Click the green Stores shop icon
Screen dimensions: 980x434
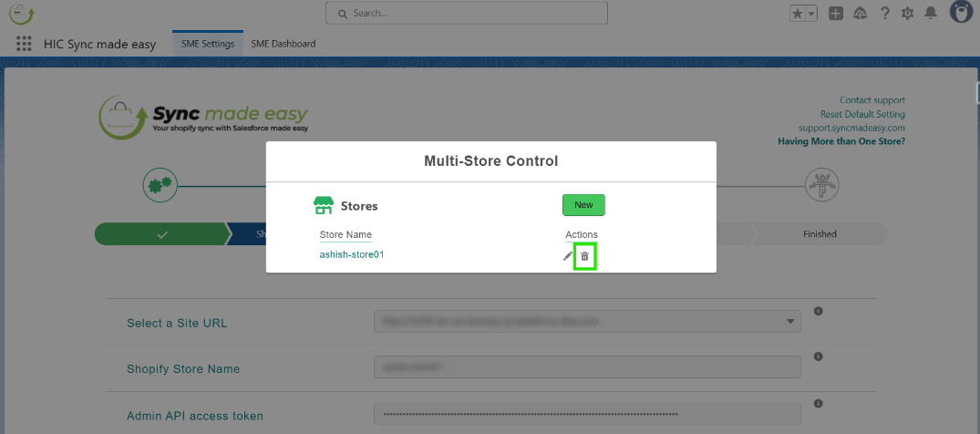323,205
